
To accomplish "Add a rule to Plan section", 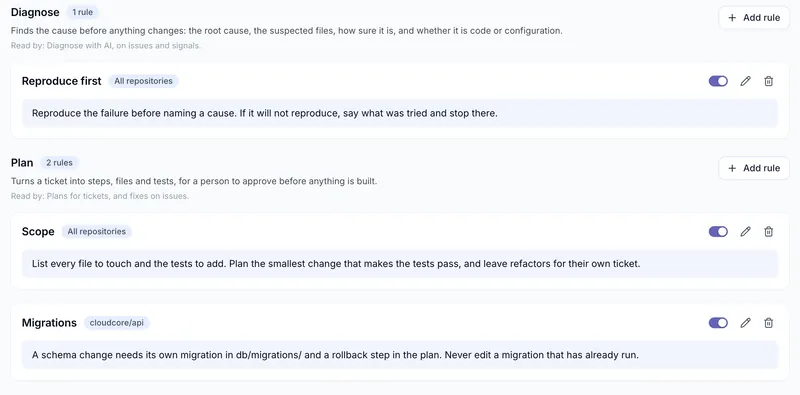I will point(754,168).
